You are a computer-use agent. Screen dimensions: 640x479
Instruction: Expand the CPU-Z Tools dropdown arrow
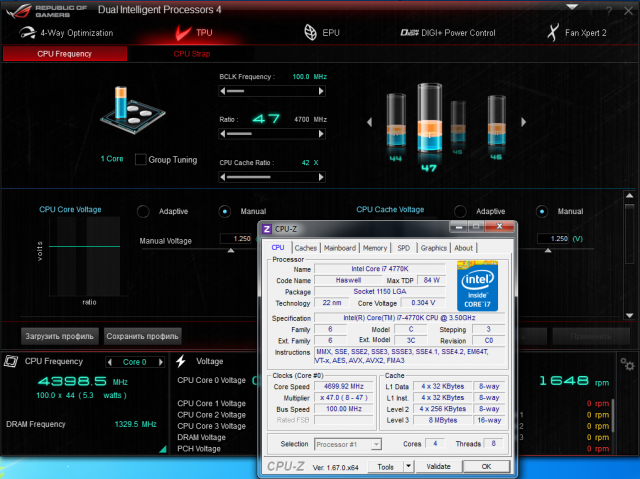pos(408,466)
